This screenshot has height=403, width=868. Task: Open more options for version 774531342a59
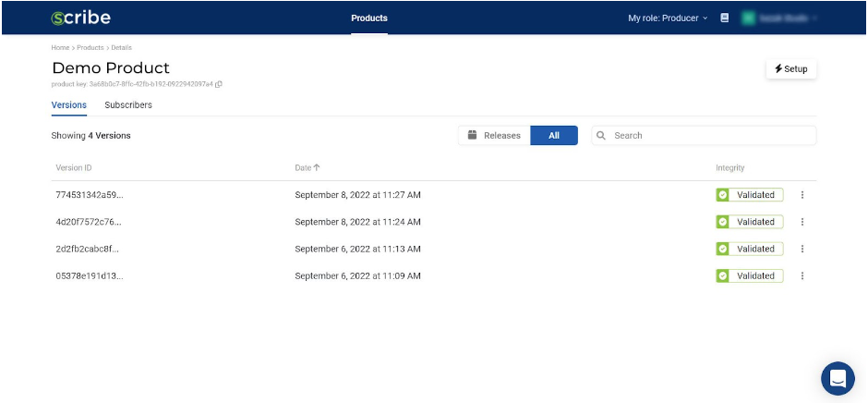tap(802, 195)
